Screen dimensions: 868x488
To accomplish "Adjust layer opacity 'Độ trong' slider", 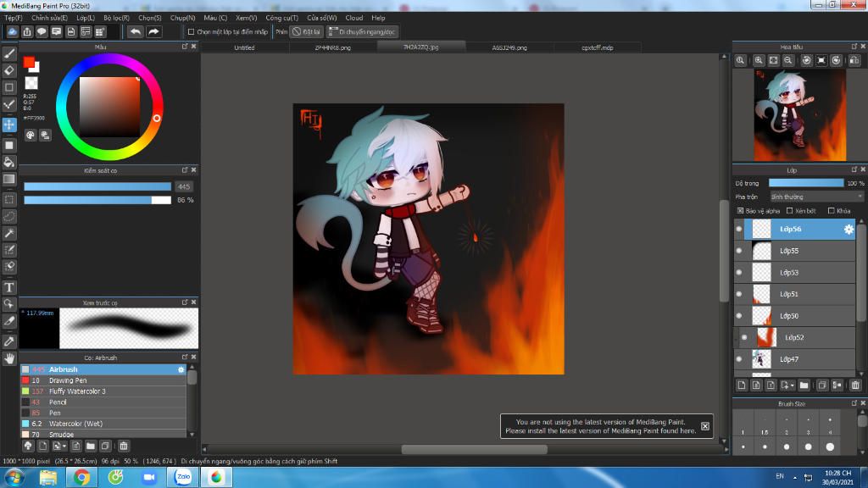I will click(806, 183).
